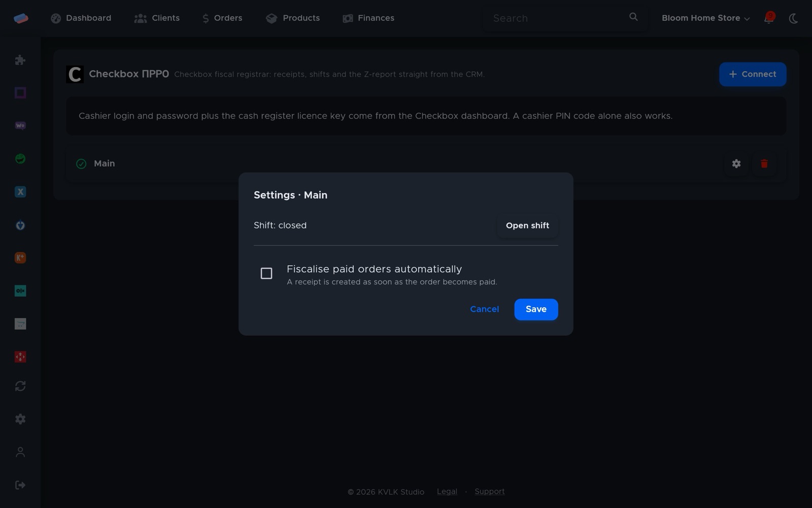
Task: Open the Orders menu
Action: tap(222, 18)
